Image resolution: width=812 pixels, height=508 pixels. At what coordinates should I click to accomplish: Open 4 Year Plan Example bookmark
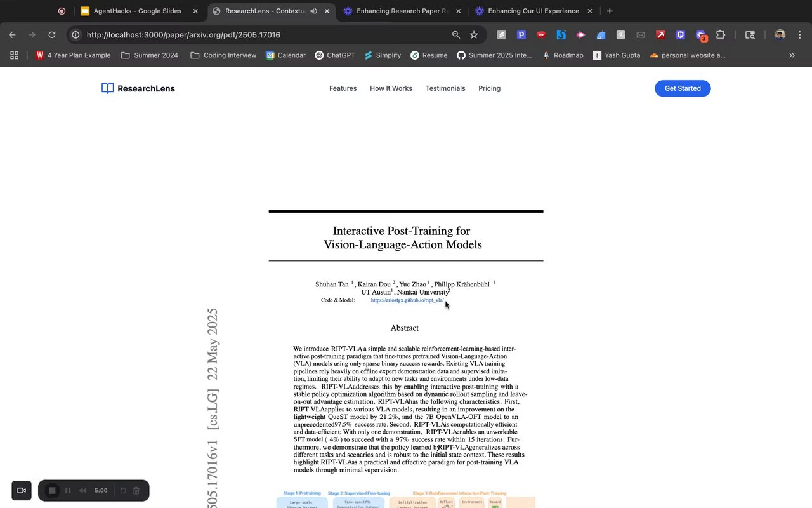73,55
